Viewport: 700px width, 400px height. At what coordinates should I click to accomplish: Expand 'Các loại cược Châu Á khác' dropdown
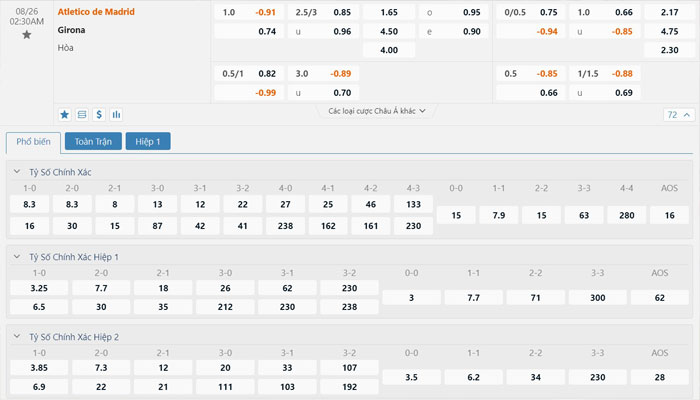[377, 111]
